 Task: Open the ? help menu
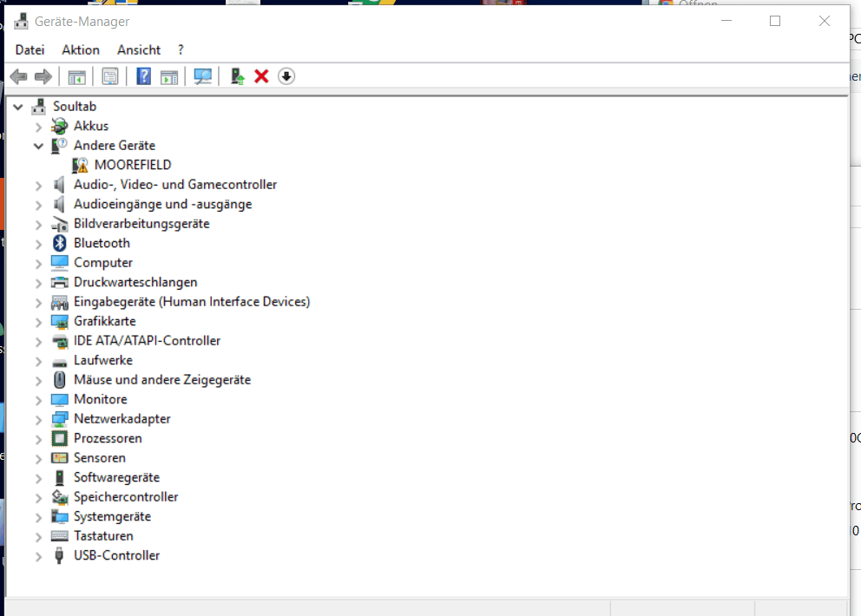tap(181, 50)
